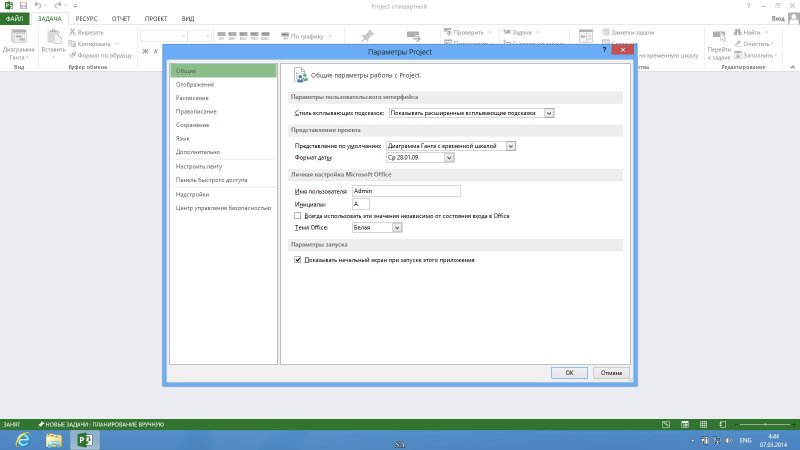Click the ENG language indicator

(745, 440)
